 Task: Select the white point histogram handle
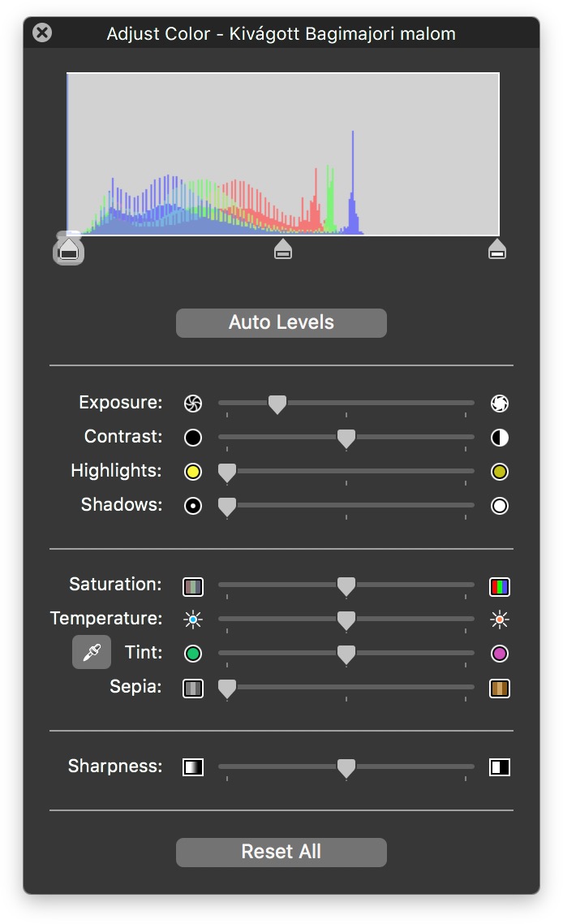click(x=497, y=249)
